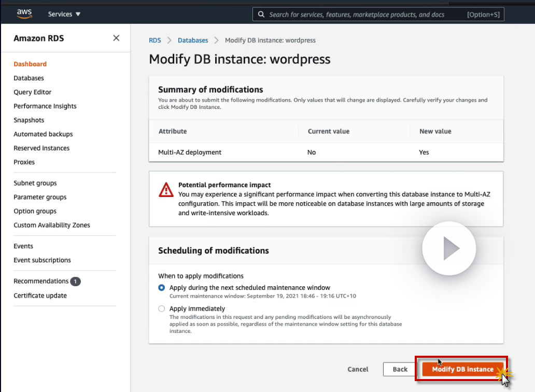The width and height of the screenshot is (535, 392).
Task: Select the Apply immediately option
Action: click(162, 309)
